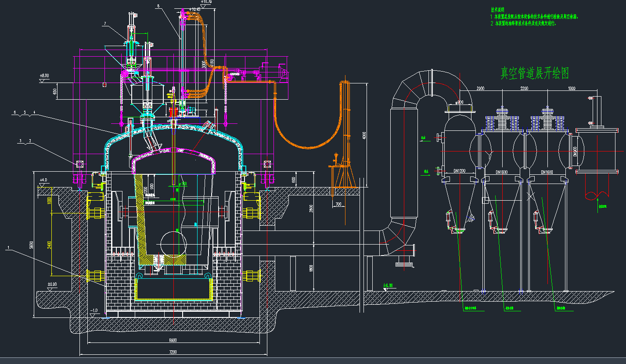Screen dimensions: 626x364
Task: Select the +8.00 elevation marker
Action: [44, 76]
